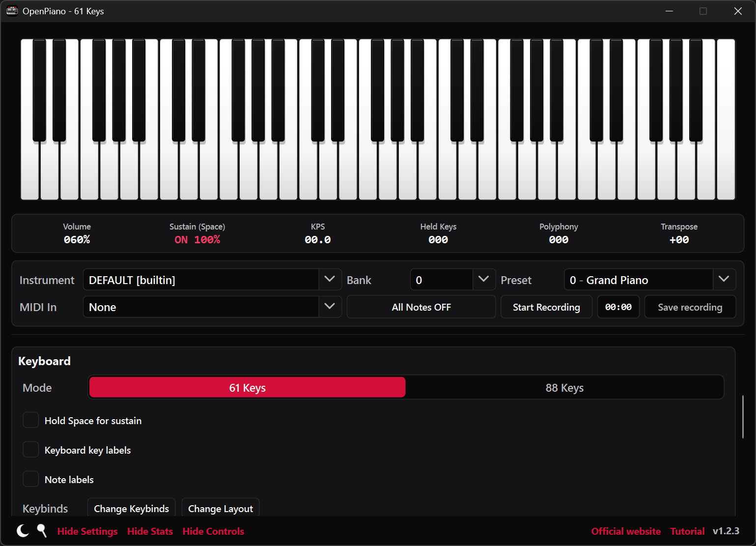Screen dimensions: 756x546
Task: Close the OpenPiano window
Action: 738,11
